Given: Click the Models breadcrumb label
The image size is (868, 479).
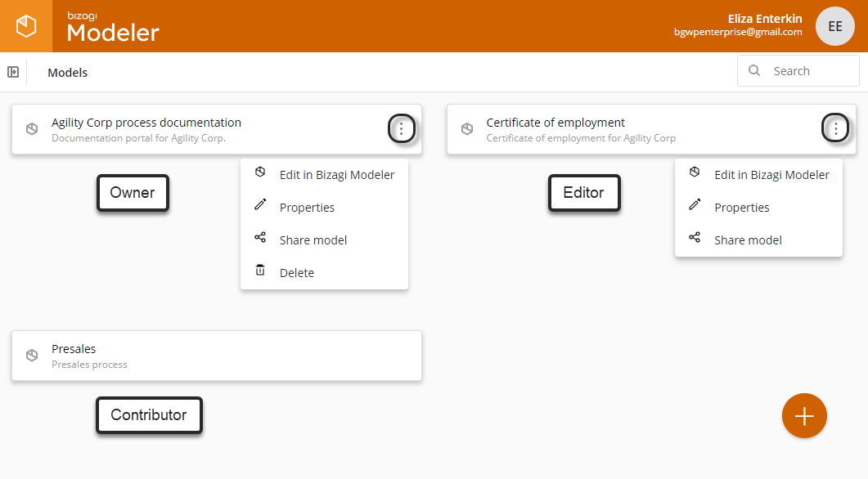Looking at the screenshot, I should point(68,73).
